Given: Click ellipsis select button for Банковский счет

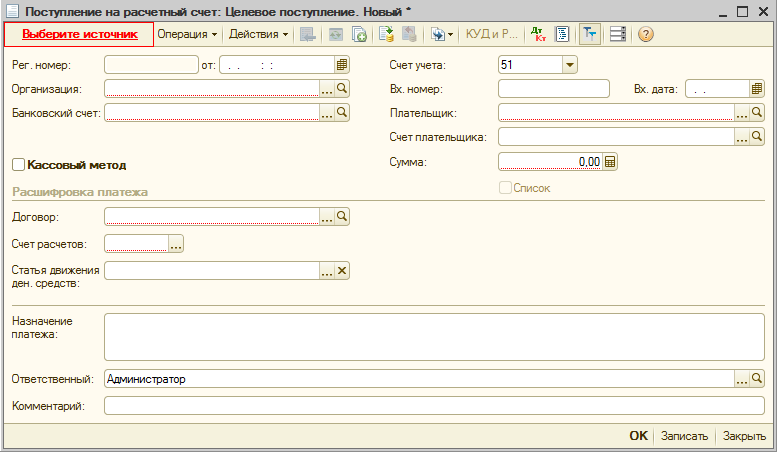Looking at the screenshot, I should coord(327,113).
